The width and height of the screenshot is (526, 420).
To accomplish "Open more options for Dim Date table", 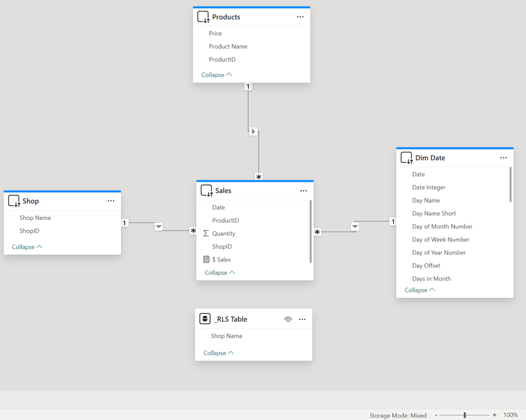I will tap(503, 158).
